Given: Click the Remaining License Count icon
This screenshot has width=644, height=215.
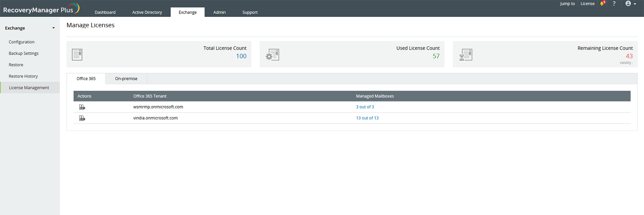Looking at the screenshot, I should point(466,55).
